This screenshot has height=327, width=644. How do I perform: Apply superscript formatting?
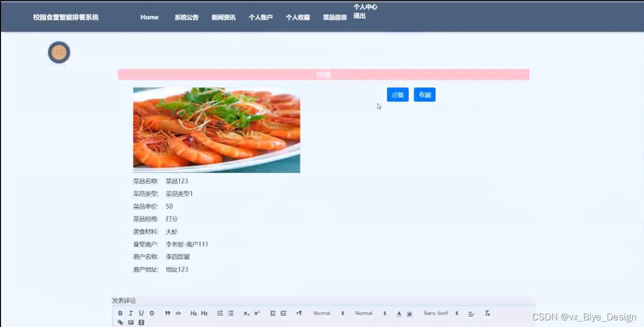pos(257,313)
